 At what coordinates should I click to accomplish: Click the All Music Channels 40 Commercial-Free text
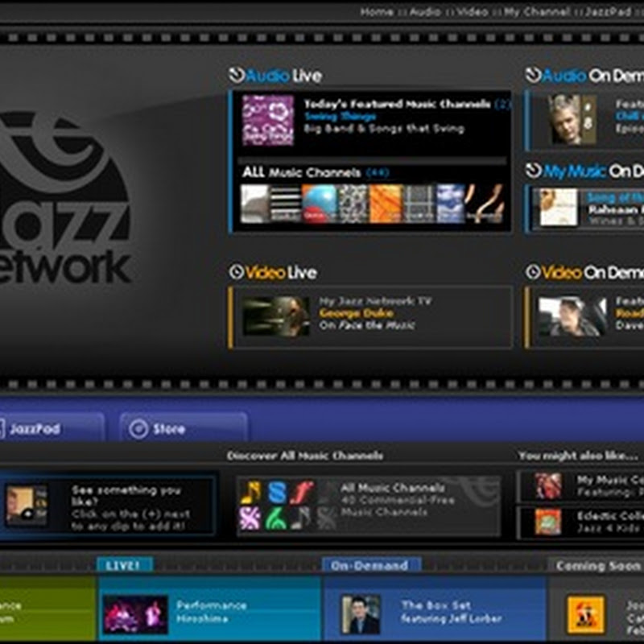(398, 500)
